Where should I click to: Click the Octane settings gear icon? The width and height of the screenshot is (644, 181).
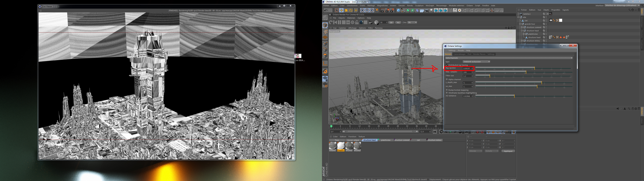click(x=353, y=22)
